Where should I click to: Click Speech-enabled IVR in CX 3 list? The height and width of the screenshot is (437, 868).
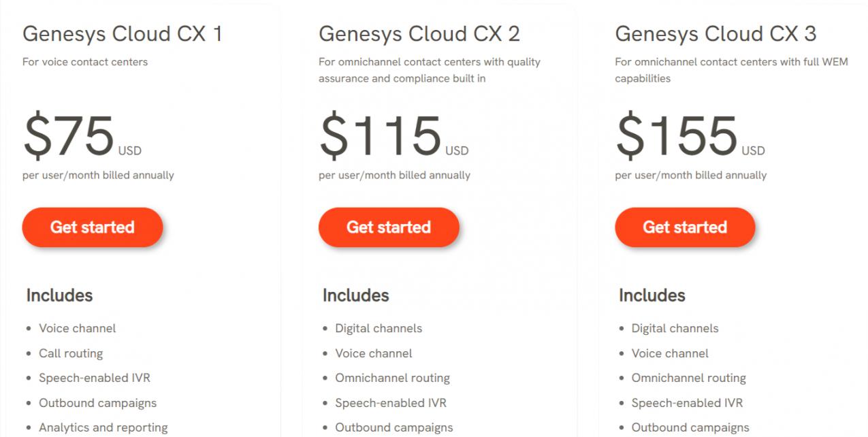point(687,403)
